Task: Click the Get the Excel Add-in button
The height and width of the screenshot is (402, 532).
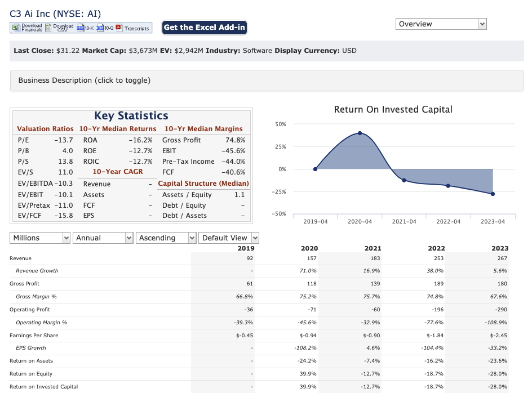Action: coord(205,28)
